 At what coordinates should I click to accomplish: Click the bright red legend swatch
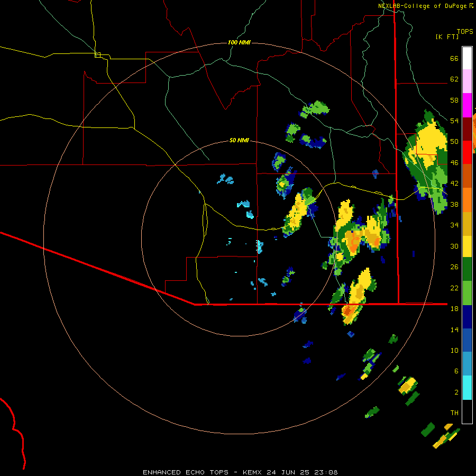pyautogui.click(x=467, y=152)
